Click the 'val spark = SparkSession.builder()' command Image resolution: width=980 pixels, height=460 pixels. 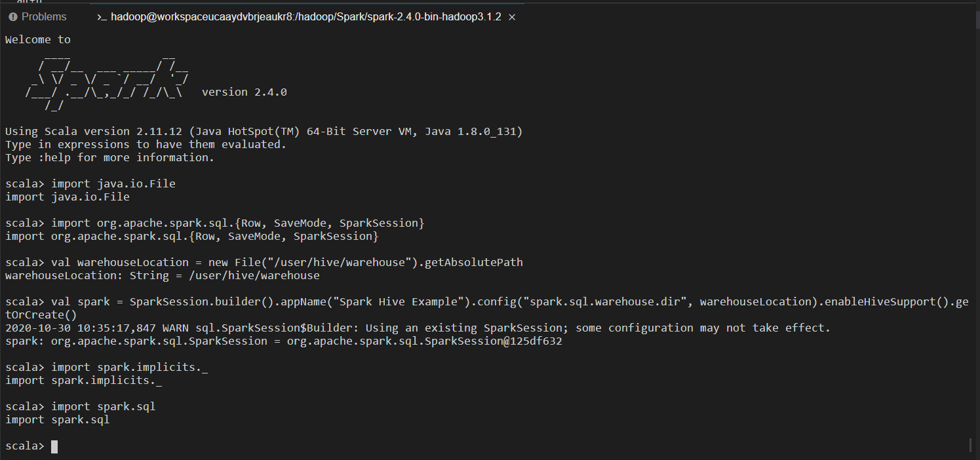point(486,308)
